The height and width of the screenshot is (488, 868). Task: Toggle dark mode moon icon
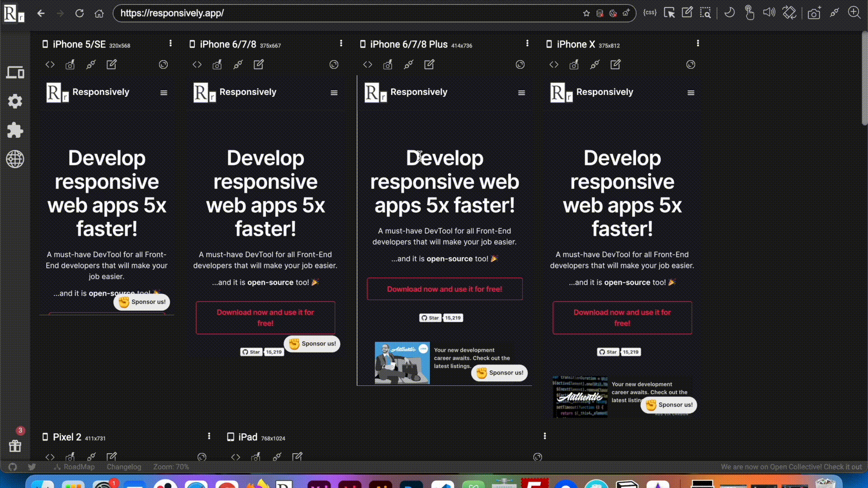729,13
